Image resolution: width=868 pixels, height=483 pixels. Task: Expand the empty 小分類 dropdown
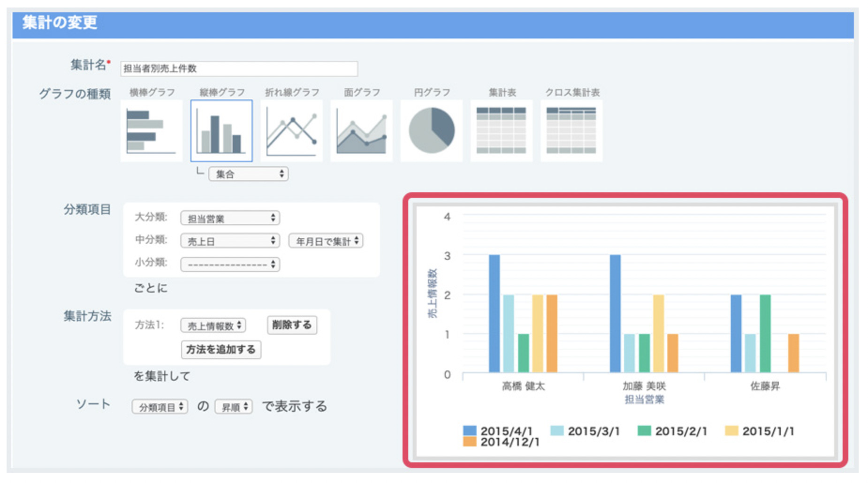230,264
